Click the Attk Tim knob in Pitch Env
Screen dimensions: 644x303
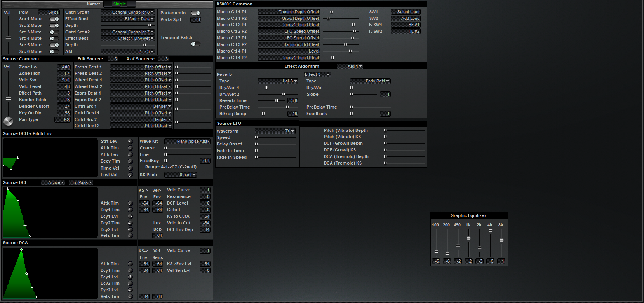coord(130,148)
